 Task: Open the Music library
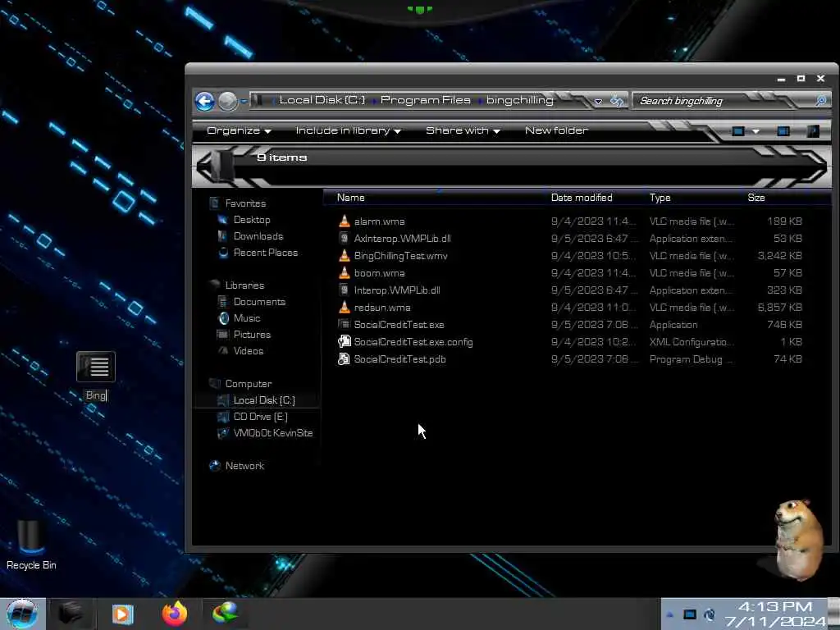tap(246, 318)
